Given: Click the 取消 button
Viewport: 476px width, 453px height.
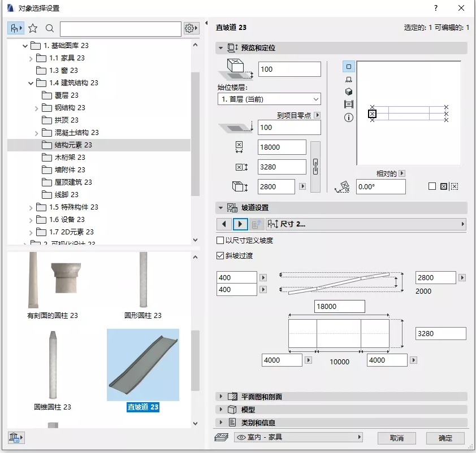Looking at the screenshot, I should (x=396, y=438).
